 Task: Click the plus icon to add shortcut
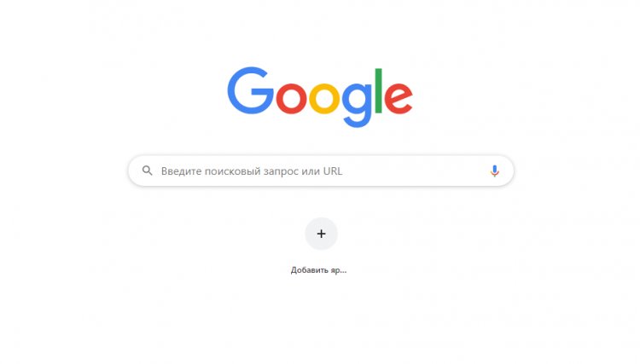(x=321, y=234)
